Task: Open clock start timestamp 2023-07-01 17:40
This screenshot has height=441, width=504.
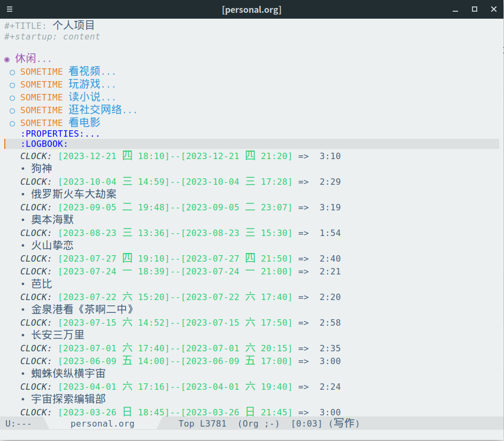Action: (x=114, y=349)
